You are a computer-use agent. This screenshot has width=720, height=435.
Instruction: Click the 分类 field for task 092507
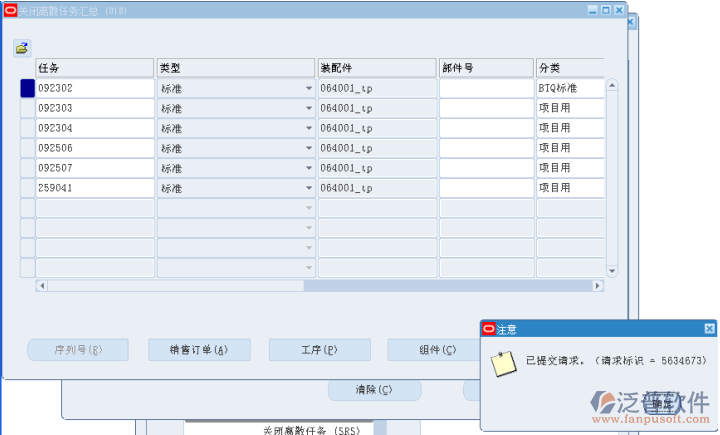click(x=569, y=168)
